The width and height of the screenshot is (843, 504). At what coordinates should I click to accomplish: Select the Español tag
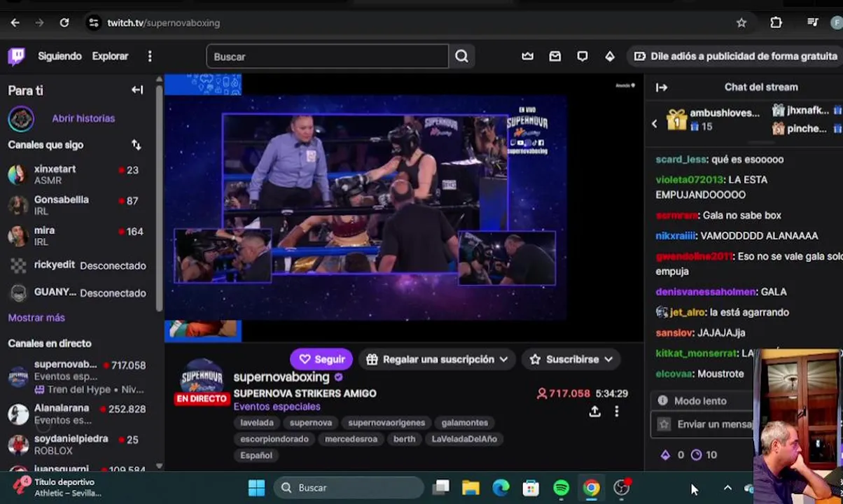click(256, 455)
